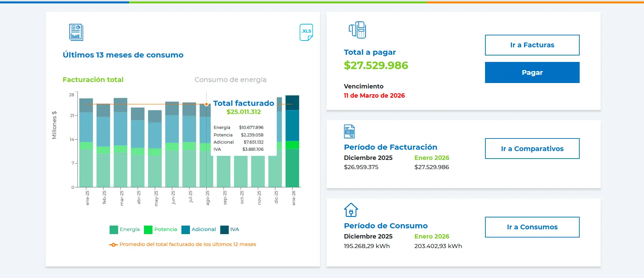644x278 pixels.
Task: Click the Energía $10.677.896 tooltip row
Action: tap(239, 128)
